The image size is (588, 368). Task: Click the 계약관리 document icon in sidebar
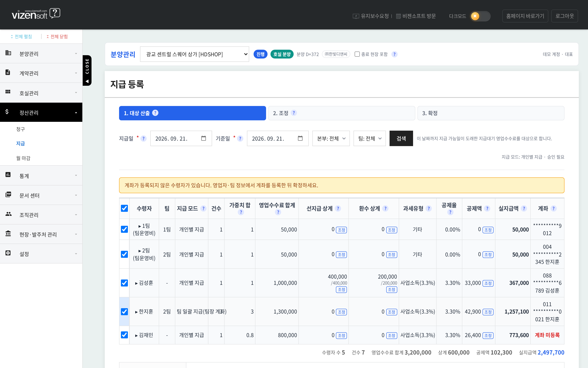8,72
